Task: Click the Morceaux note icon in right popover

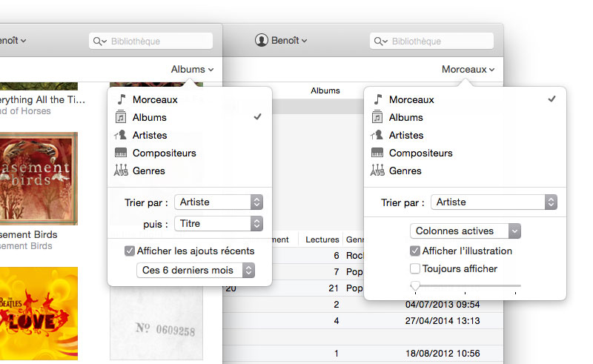Action: [378, 99]
